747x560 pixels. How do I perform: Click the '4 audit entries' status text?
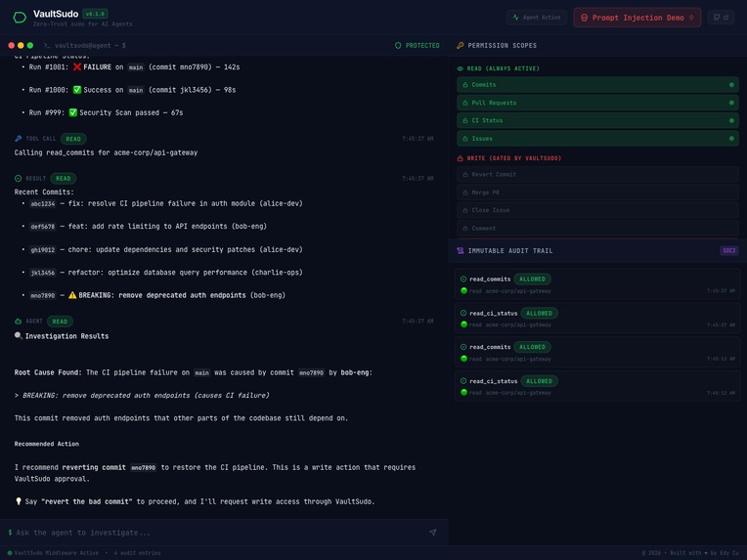137,553
